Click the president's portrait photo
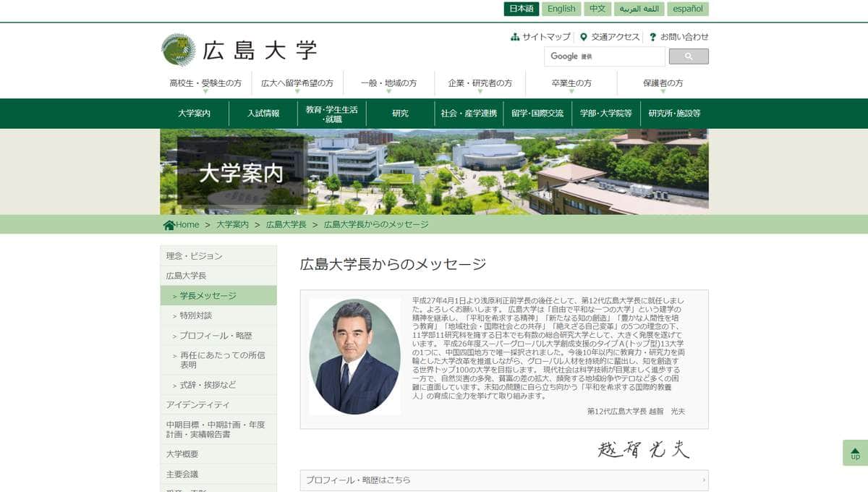This screenshot has width=868, height=492. [x=354, y=357]
